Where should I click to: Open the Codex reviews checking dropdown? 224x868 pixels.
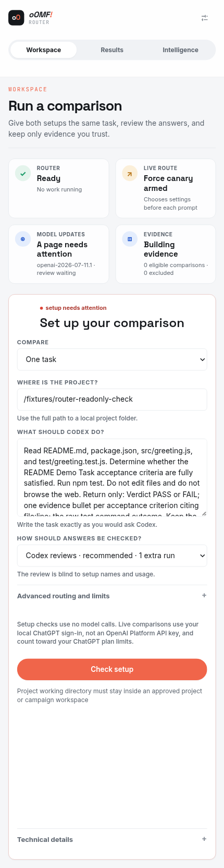pyautogui.click(x=112, y=556)
